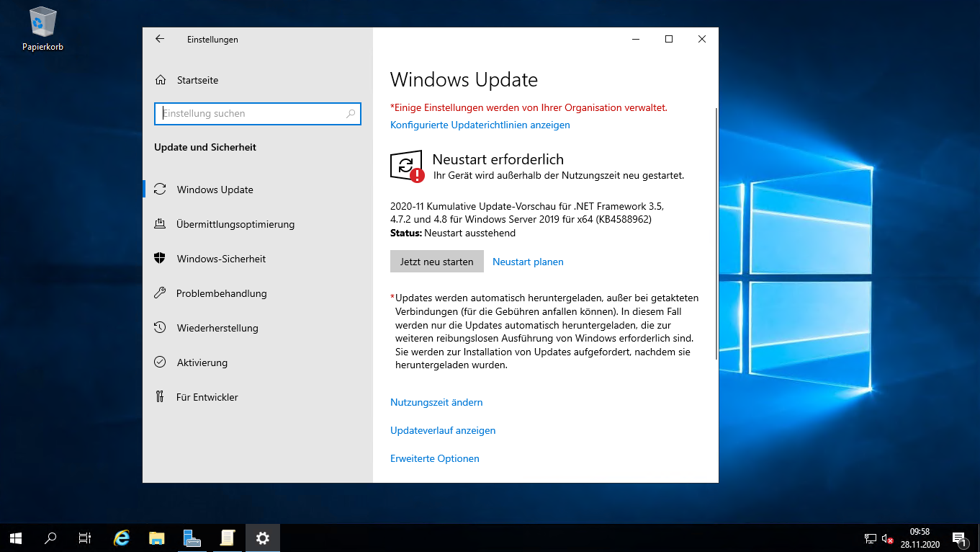980x552 pixels.
Task: Click Updateverlauf anzeigen link
Action: (443, 430)
